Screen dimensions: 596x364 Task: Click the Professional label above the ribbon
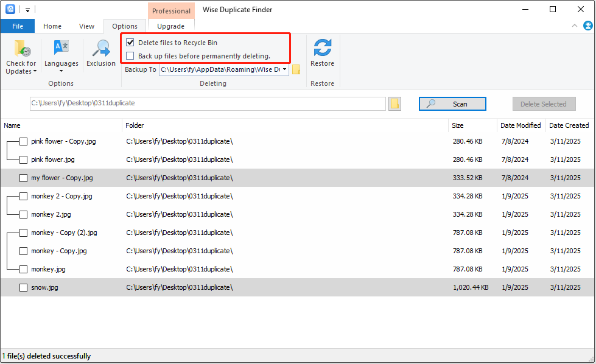tap(171, 11)
